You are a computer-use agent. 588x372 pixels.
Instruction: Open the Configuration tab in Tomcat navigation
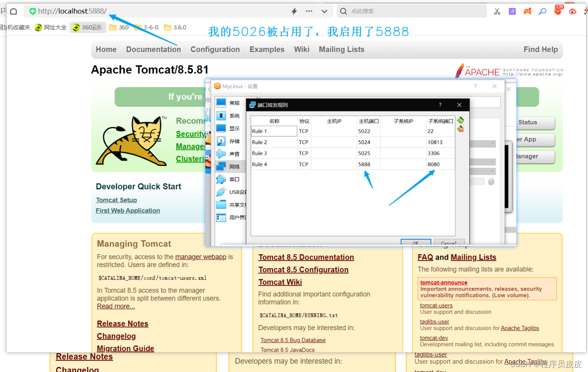(x=215, y=49)
